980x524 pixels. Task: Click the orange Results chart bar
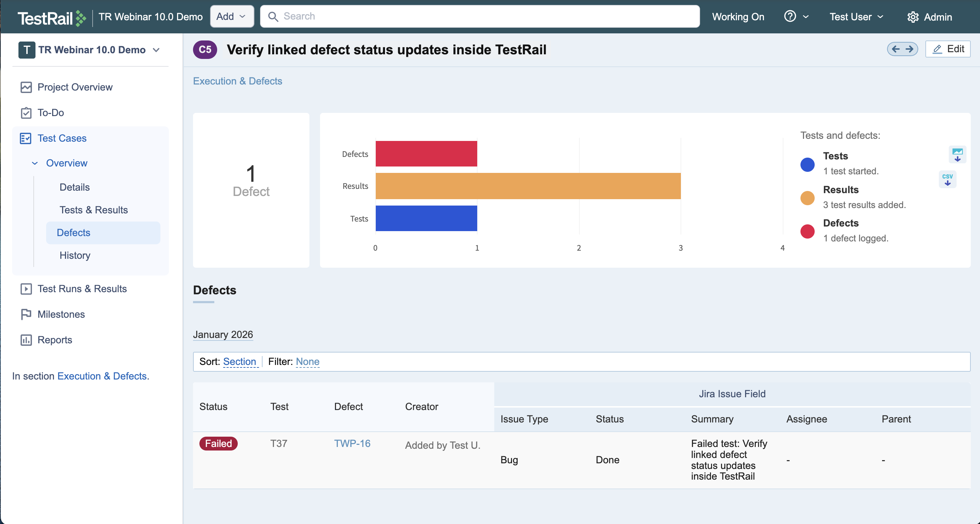tap(528, 186)
